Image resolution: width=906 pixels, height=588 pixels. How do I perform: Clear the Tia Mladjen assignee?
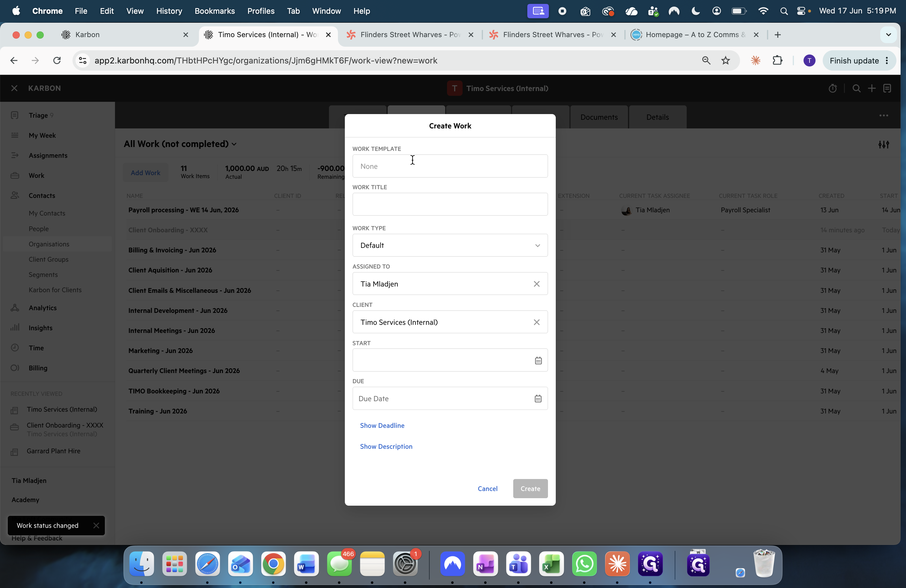point(536,284)
